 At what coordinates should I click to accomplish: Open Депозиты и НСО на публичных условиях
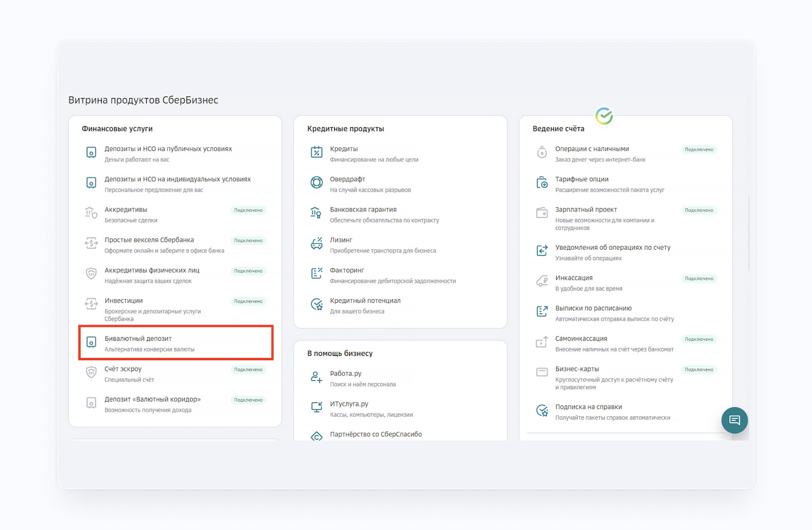pos(168,149)
